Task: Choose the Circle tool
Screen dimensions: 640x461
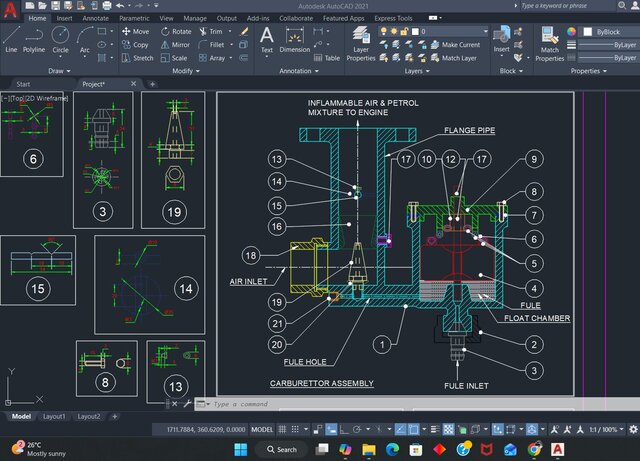Action: tap(60, 40)
